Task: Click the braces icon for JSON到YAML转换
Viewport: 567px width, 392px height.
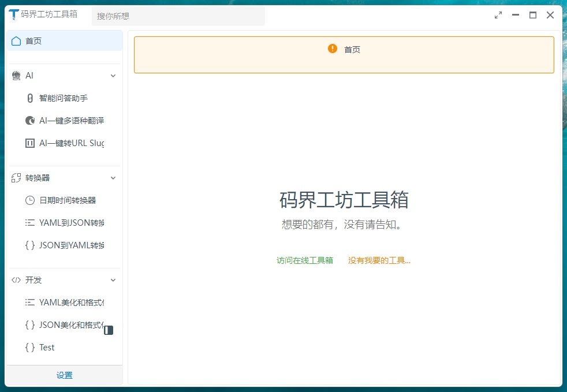Action: pos(30,245)
